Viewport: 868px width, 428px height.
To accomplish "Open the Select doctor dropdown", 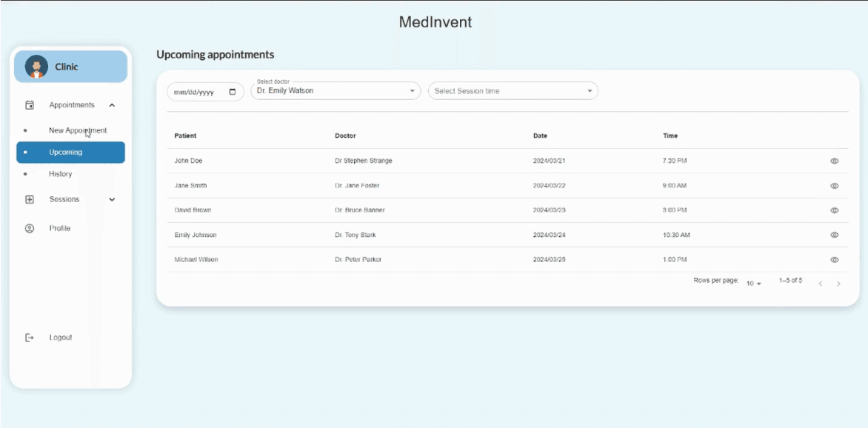I will click(412, 90).
